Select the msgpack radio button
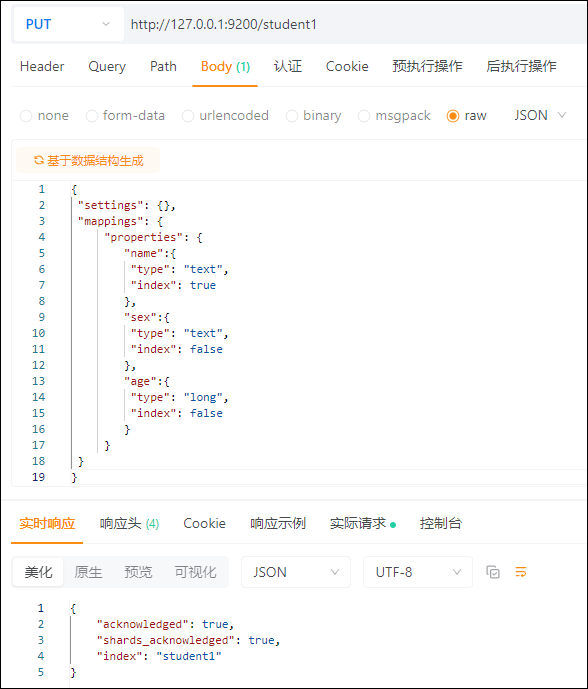588x689 pixels. click(x=364, y=116)
